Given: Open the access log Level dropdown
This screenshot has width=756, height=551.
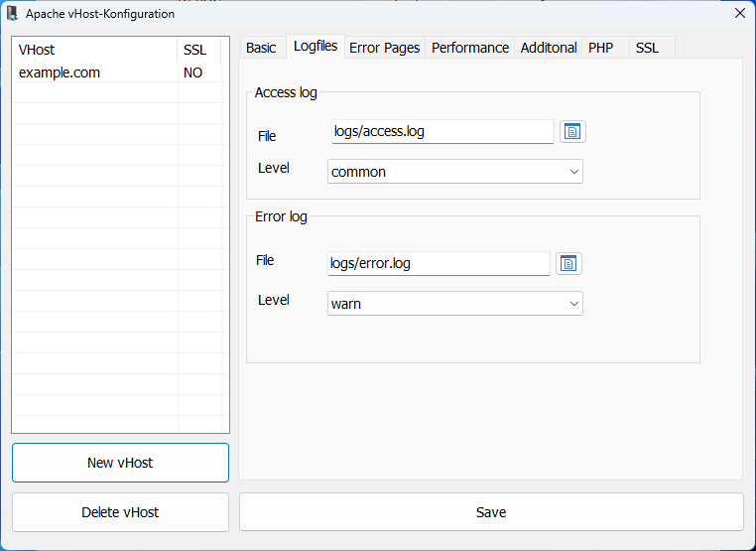Looking at the screenshot, I should pyautogui.click(x=455, y=172).
